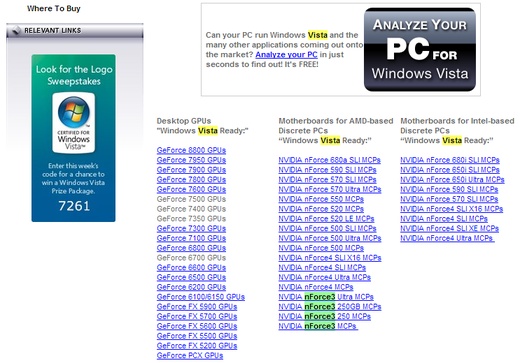This screenshot has height=363, width=520.
Task: Open the GeForce FX 5600 GPUs link
Action: [197, 326]
